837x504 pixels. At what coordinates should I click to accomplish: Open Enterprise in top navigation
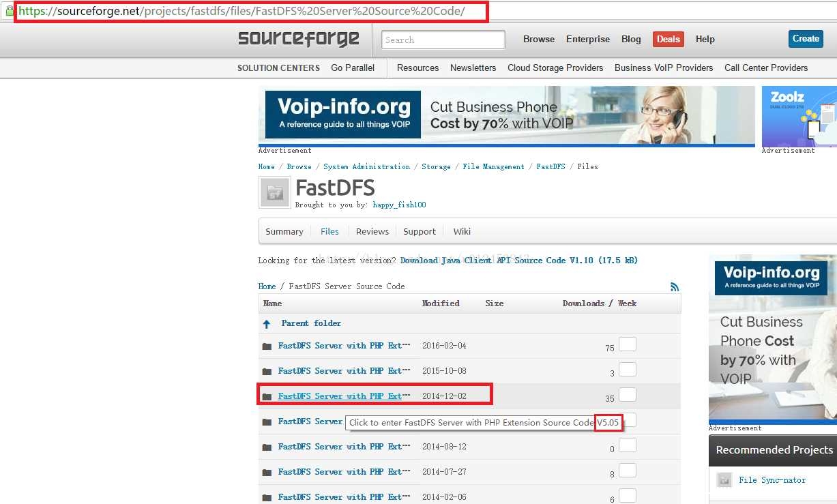588,39
